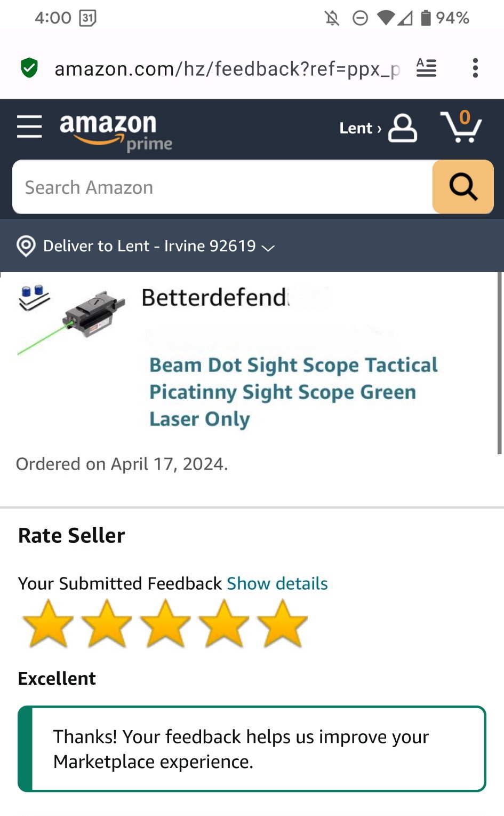Open the Amazon hamburger menu
504x816 pixels.
pyautogui.click(x=29, y=127)
